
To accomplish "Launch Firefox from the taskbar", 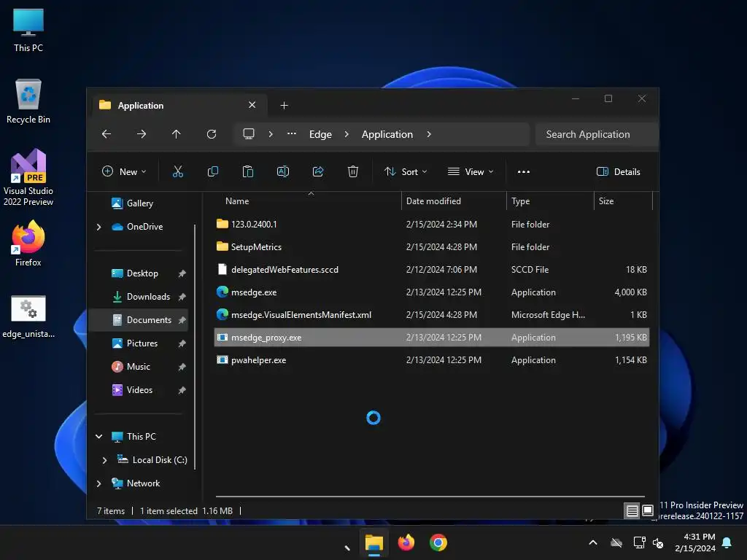I will point(406,542).
